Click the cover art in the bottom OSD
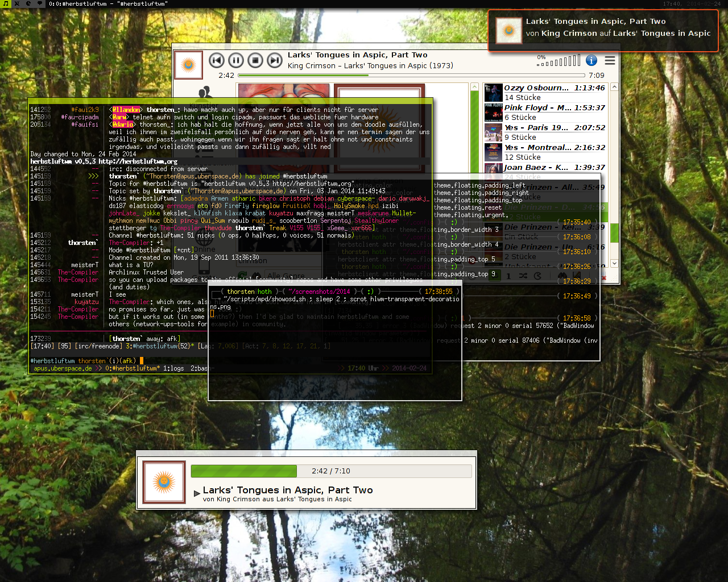 (x=164, y=483)
